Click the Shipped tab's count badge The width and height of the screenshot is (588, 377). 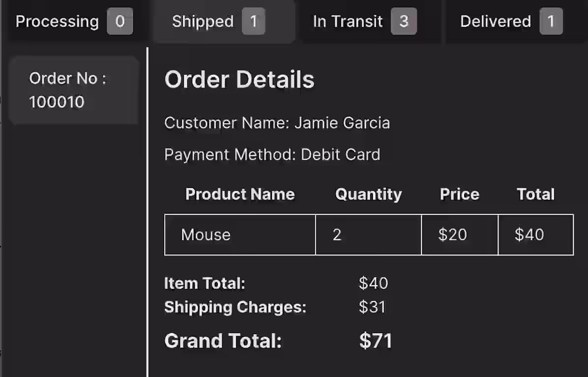pos(253,22)
